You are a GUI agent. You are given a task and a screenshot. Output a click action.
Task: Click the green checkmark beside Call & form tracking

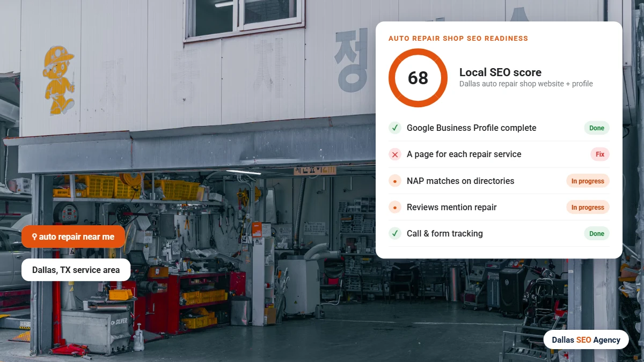coord(395,233)
